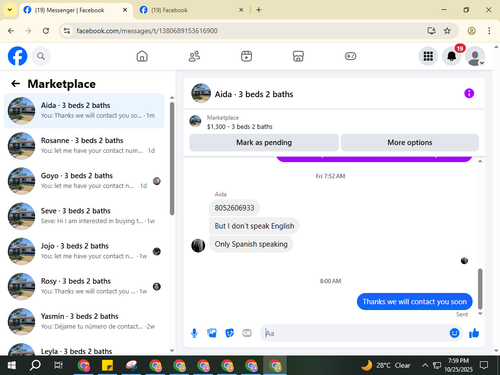Show hidden system tray icons

pyautogui.click(x=425, y=365)
